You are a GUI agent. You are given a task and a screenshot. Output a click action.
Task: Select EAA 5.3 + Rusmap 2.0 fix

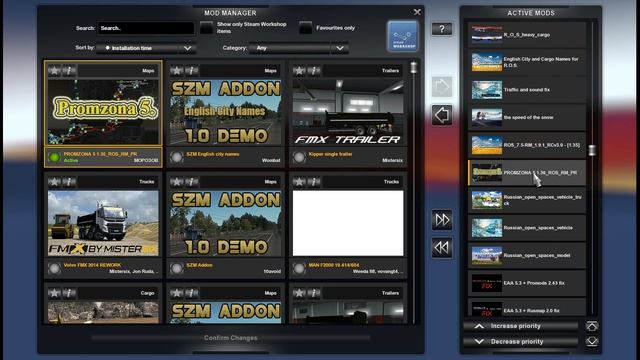tap(527, 307)
